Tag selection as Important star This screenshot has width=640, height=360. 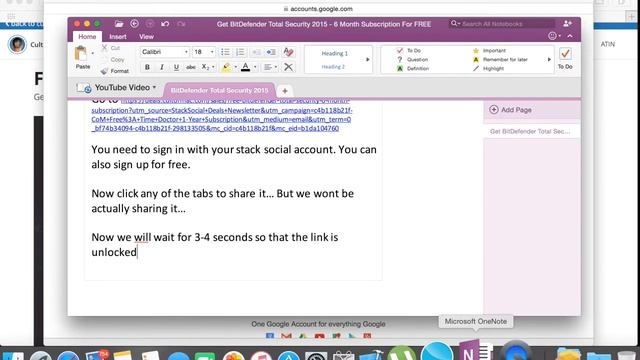point(489,51)
